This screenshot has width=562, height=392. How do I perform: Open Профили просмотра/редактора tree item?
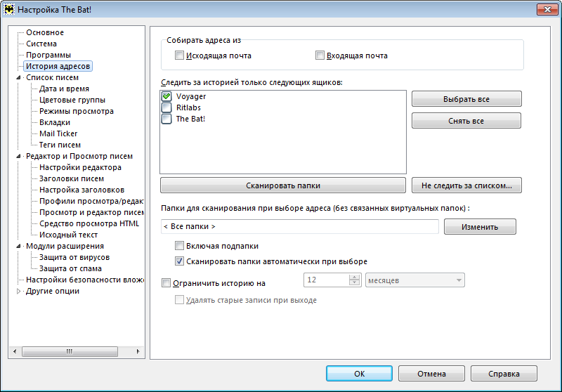click(x=91, y=201)
